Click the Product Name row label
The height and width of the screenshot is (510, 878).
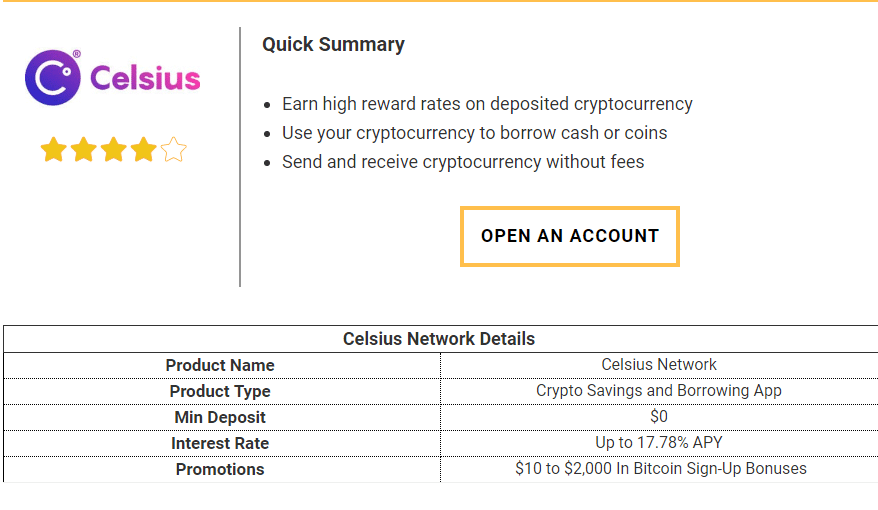click(220, 365)
